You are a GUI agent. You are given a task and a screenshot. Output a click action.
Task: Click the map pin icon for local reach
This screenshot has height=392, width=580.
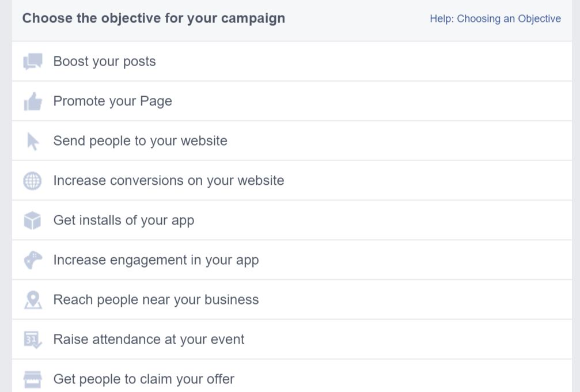[33, 300]
